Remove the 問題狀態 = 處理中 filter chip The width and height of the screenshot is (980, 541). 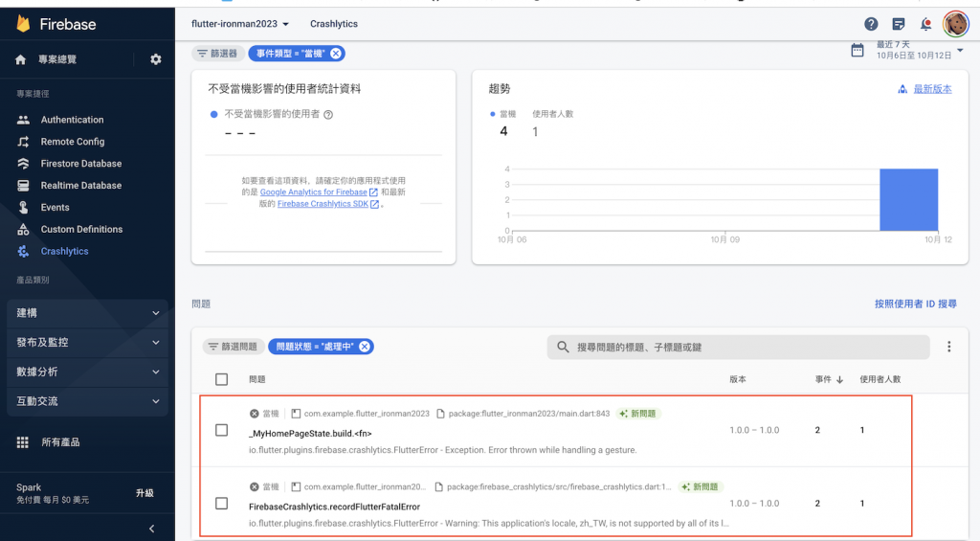pyautogui.click(x=365, y=346)
